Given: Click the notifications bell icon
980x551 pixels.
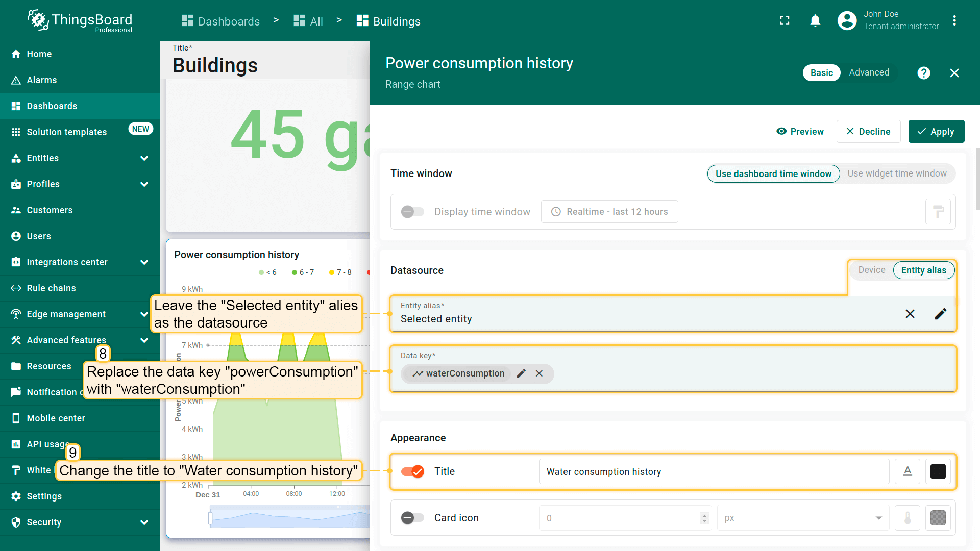Looking at the screenshot, I should pyautogui.click(x=815, y=21).
